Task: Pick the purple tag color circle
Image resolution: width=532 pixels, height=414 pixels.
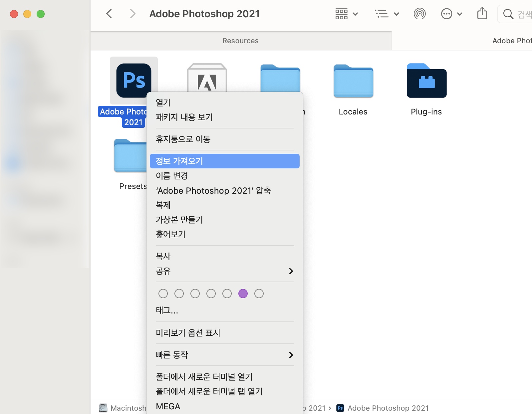Action: pos(243,294)
